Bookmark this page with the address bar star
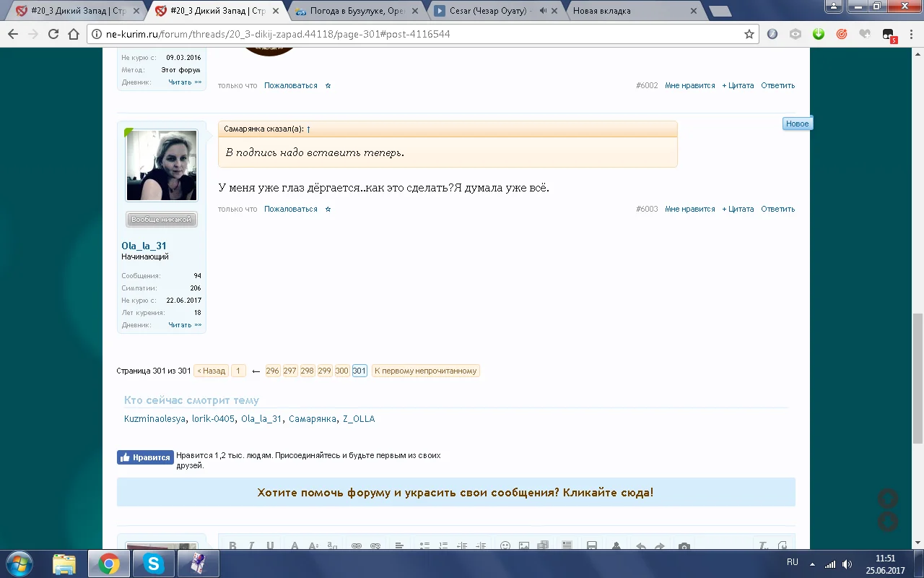 pos(749,34)
